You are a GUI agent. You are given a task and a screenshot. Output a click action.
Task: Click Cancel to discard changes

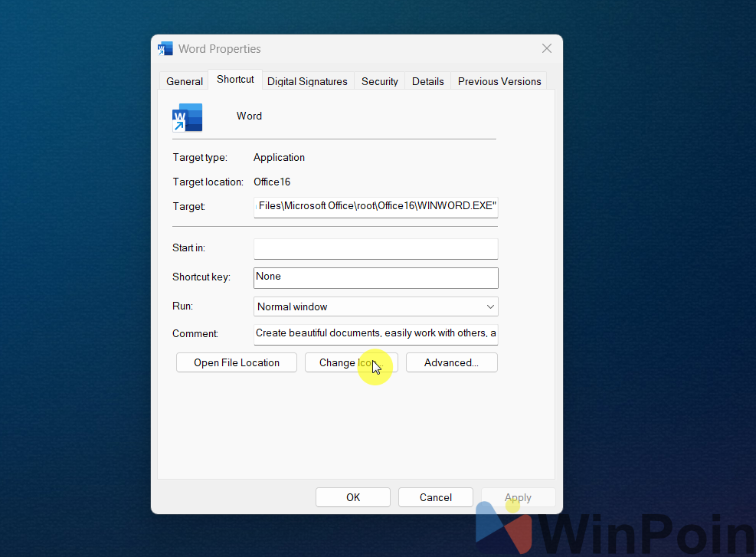pyautogui.click(x=435, y=497)
